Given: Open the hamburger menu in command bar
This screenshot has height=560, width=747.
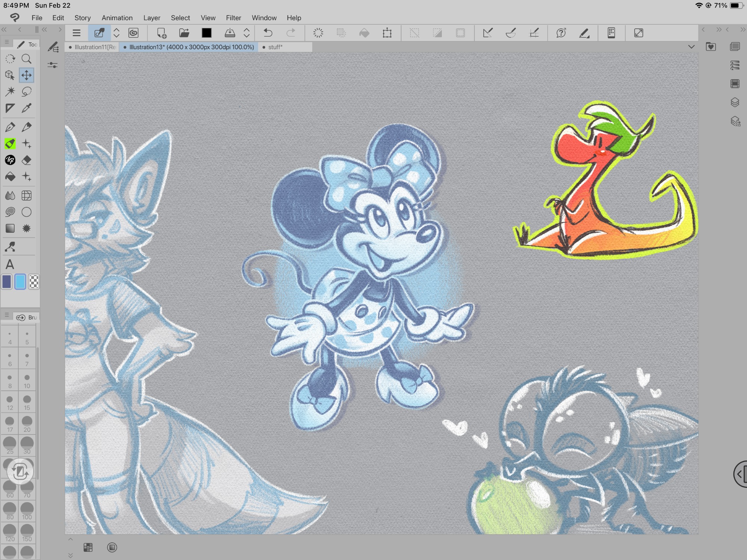Looking at the screenshot, I should [x=77, y=33].
